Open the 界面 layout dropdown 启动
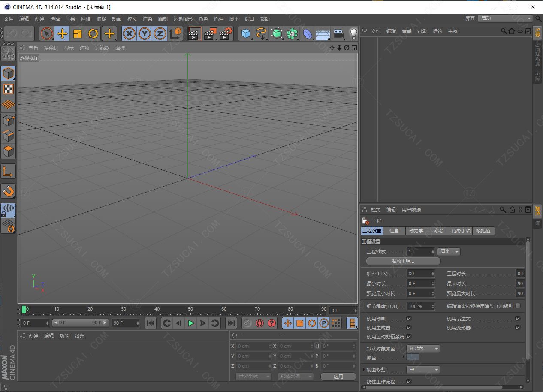 tap(505, 18)
